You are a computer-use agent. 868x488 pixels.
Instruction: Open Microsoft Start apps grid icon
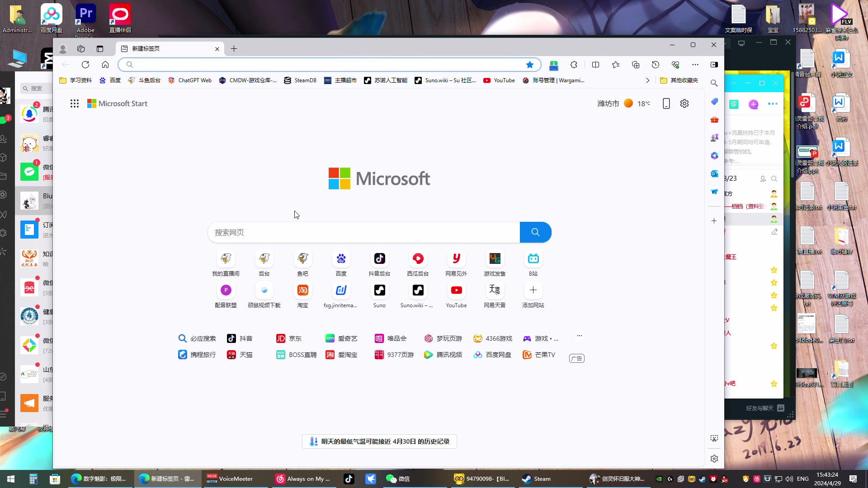75,103
